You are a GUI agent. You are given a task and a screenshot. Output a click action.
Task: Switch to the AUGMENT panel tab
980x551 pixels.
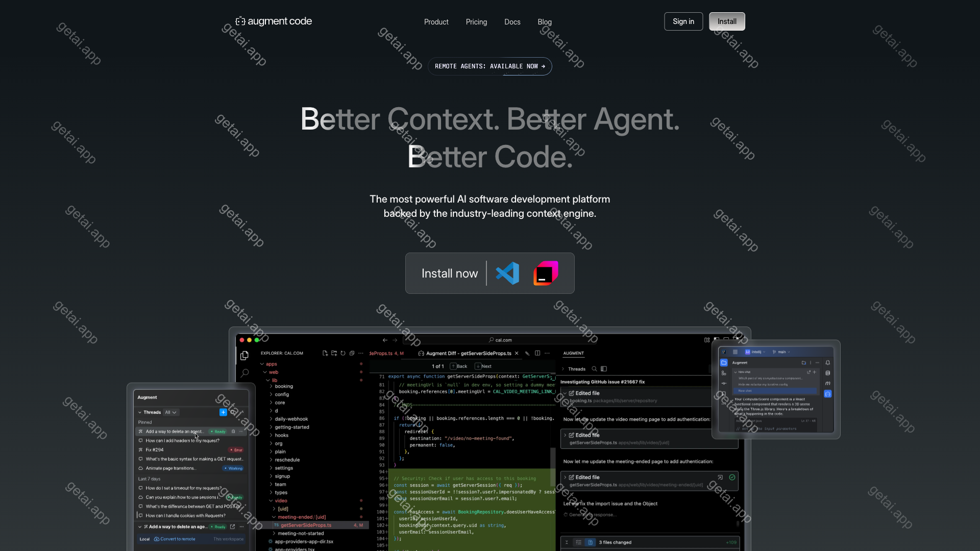point(574,353)
